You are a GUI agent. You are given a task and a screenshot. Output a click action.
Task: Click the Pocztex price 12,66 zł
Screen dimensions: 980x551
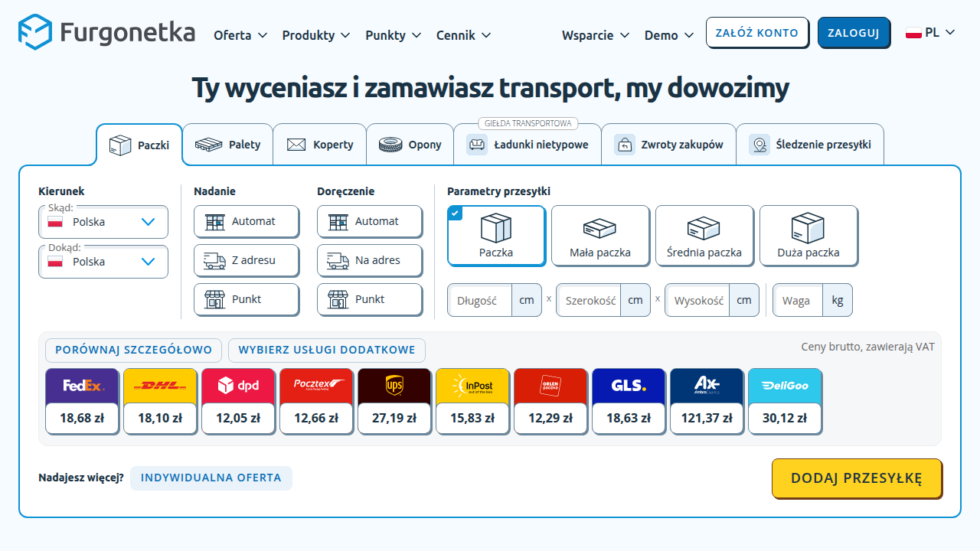317,418
